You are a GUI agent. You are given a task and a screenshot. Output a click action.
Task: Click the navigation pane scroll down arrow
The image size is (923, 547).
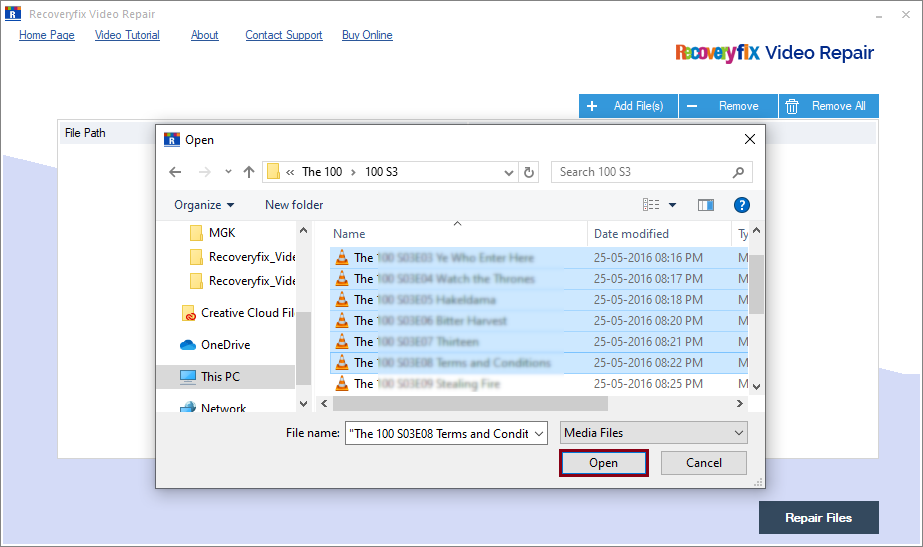point(303,403)
